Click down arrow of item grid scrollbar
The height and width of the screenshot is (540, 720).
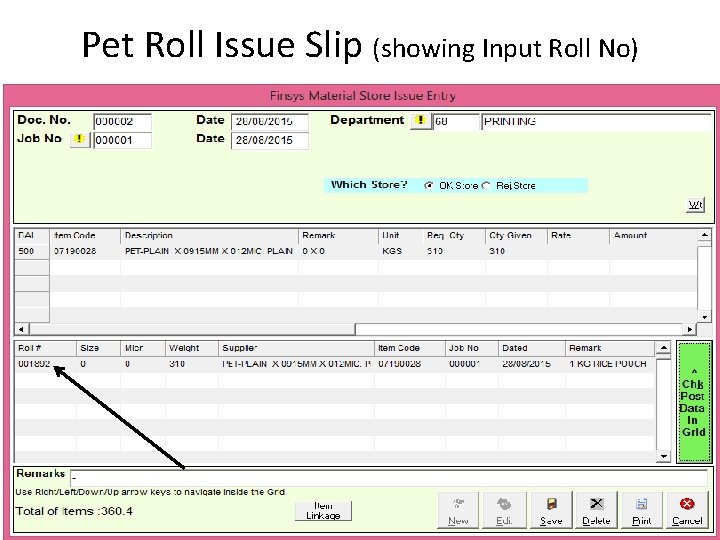point(704,317)
